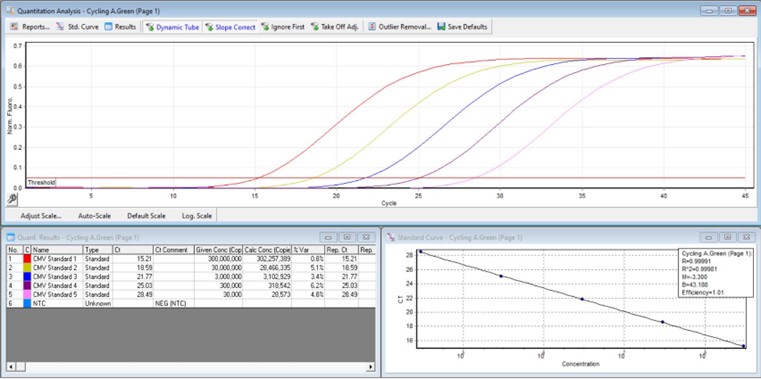Click Adjust Scale button
The width and height of the screenshot is (761, 379).
point(41,215)
